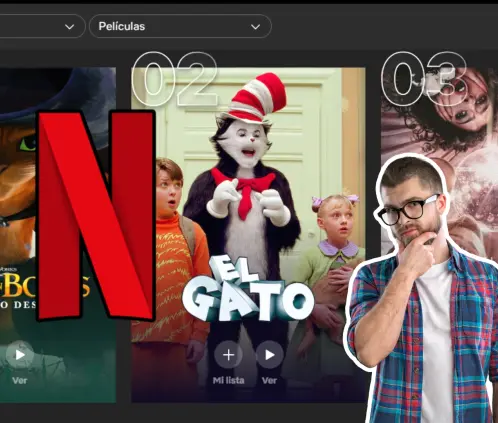Viewport: 498px width, 423px height.
Task: Click the El Gato title logo
Action: click(248, 288)
